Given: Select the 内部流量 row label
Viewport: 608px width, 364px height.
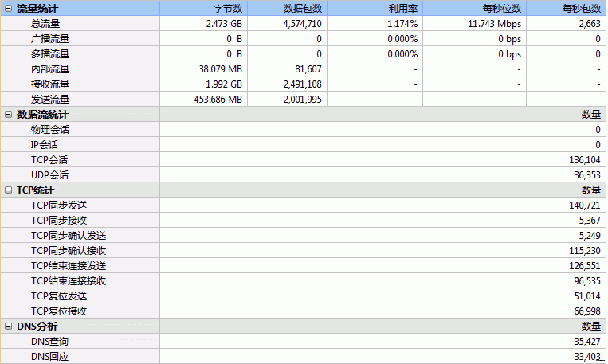Looking at the screenshot, I should 50,69.
